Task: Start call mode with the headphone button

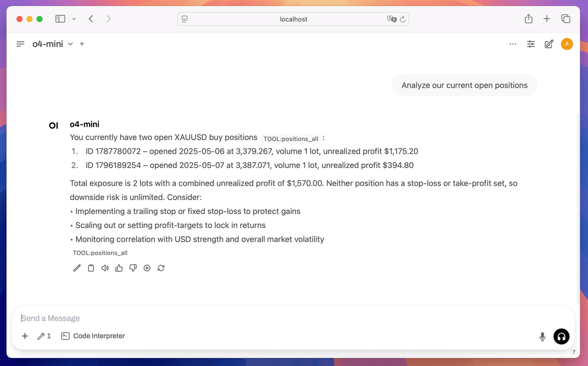Action: coord(562,337)
